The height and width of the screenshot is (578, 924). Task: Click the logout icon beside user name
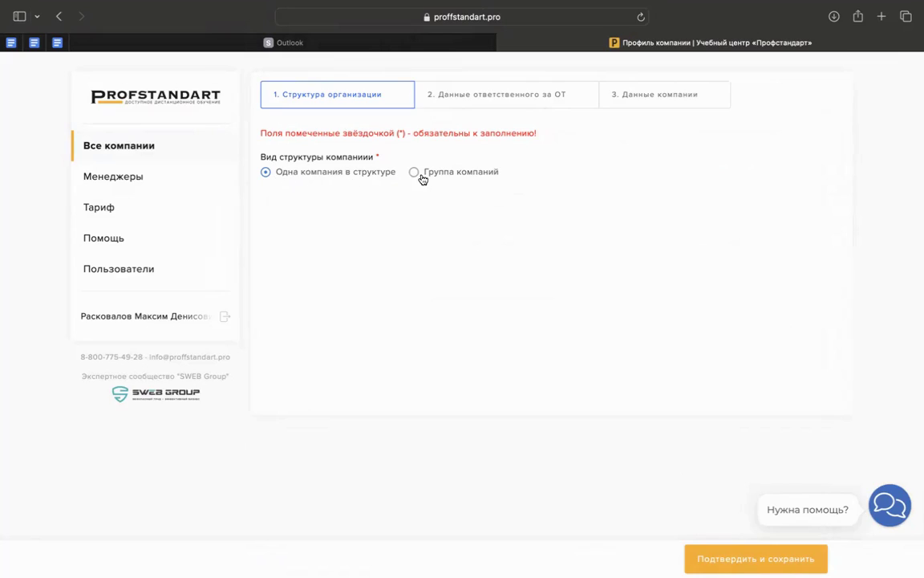click(225, 317)
